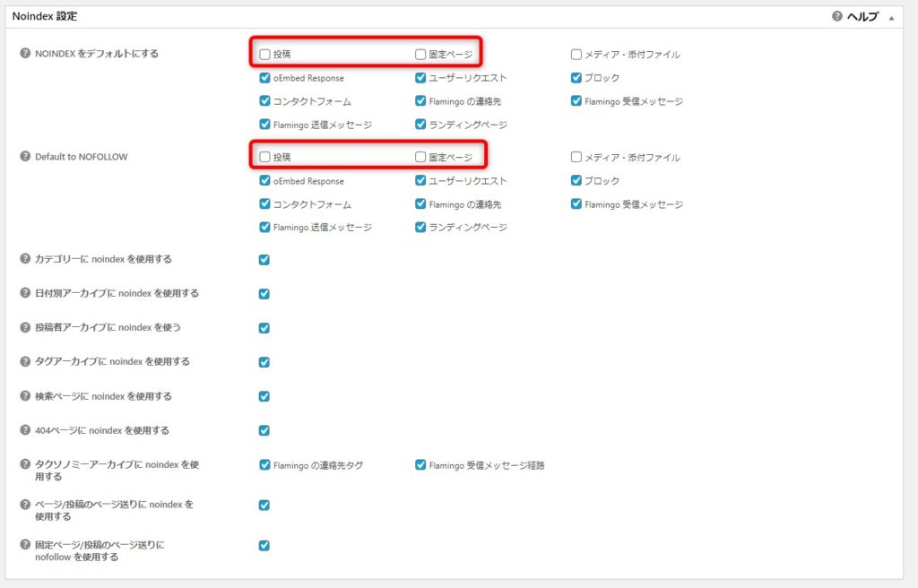Uncheck Flamingo 送信メッセージ under Default to NOFOLLOW
Viewport: 918px width, 588px height.
[x=264, y=227]
